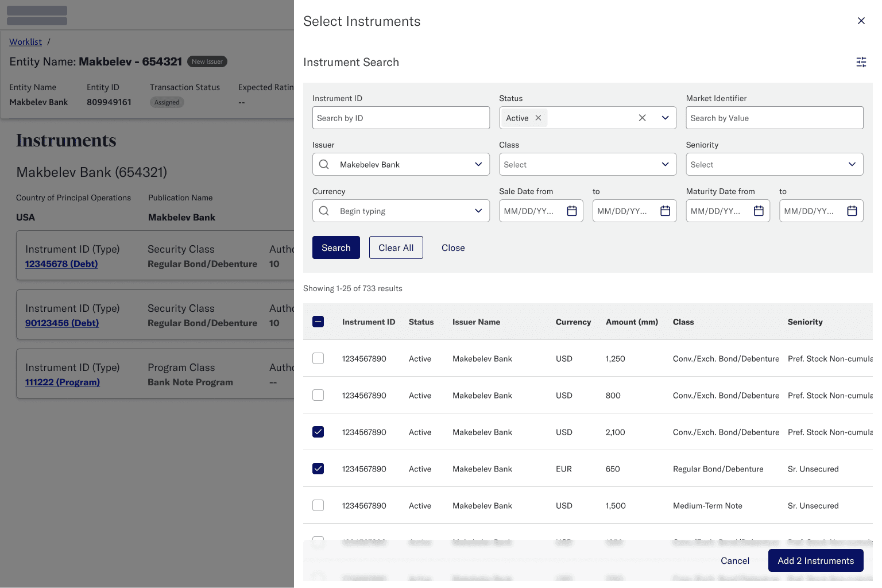This screenshot has height=588, width=882.
Task: Click the Clear All button
Action: point(396,247)
